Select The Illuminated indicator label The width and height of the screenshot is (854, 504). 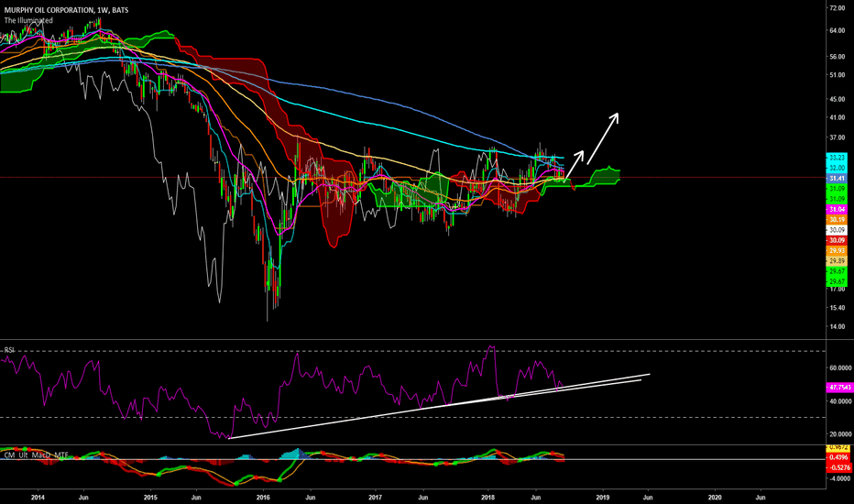coord(28,20)
